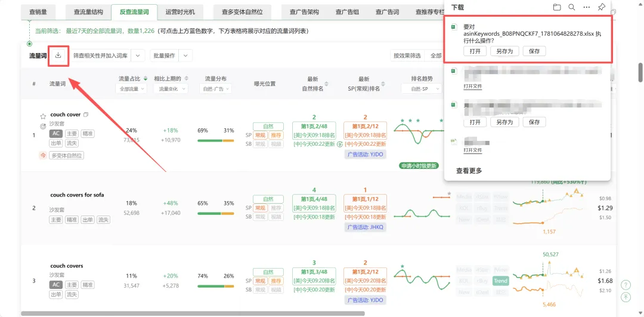644x317 pixels.
Task: Click the vertical page scrollbar thumb
Action: [x=640, y=73]
